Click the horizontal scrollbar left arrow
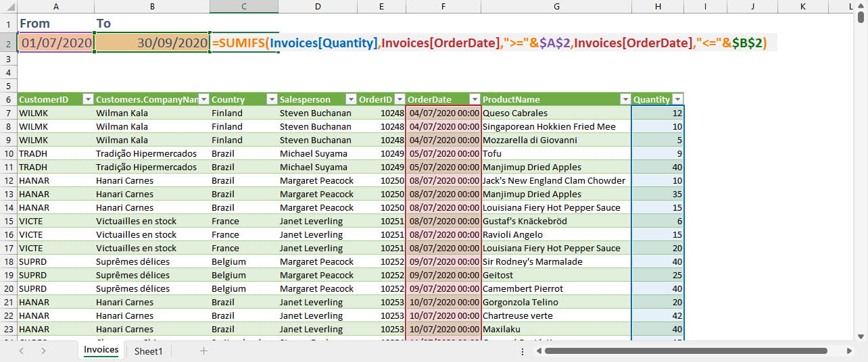The width and height of the screenshot is (868, 362). point(538,351)
